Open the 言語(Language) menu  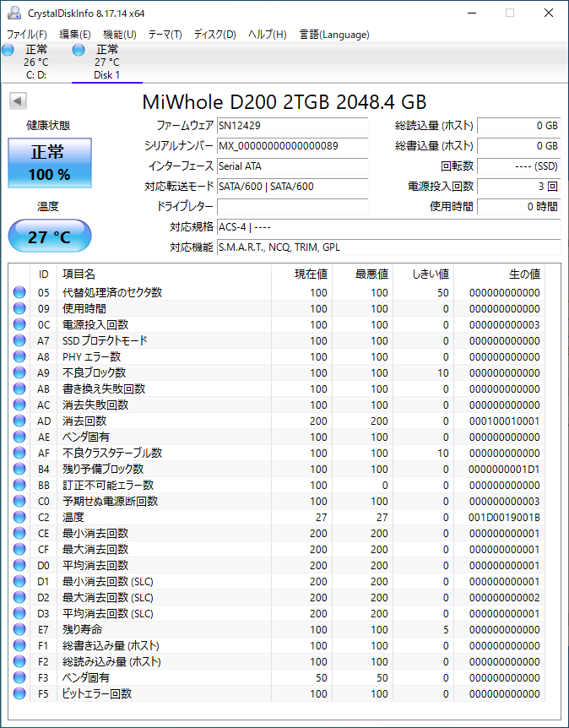pyautogui.click(x=334, y=35)
